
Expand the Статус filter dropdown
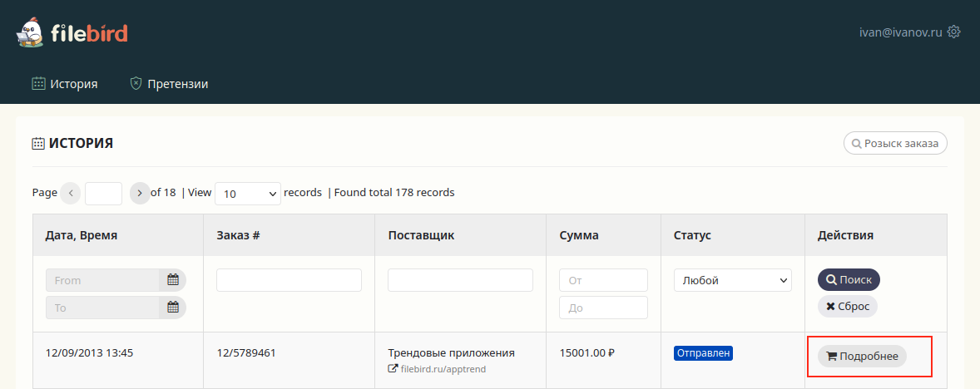click(x=732, y=280)
